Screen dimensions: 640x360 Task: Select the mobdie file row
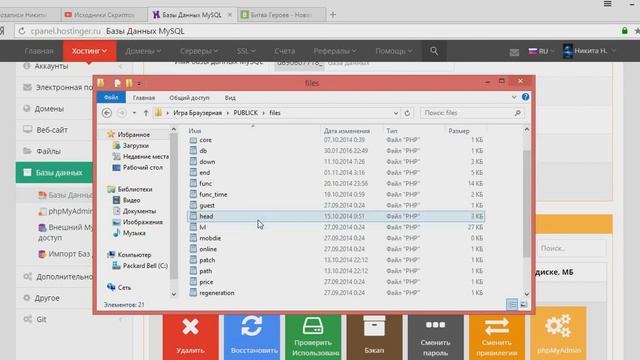(x=336, y=238)
